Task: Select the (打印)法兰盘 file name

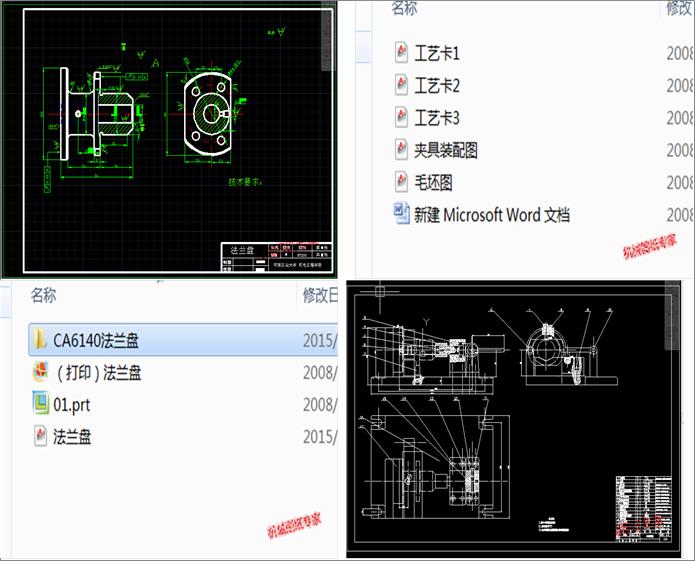Action: [98, 373]
